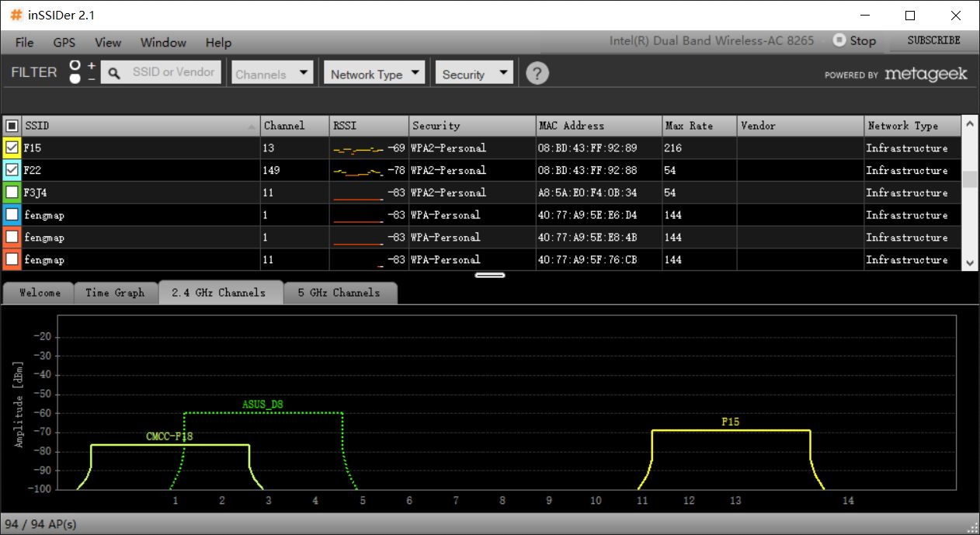Check the F3J4 network checkbox

click(x=12, y=193)
